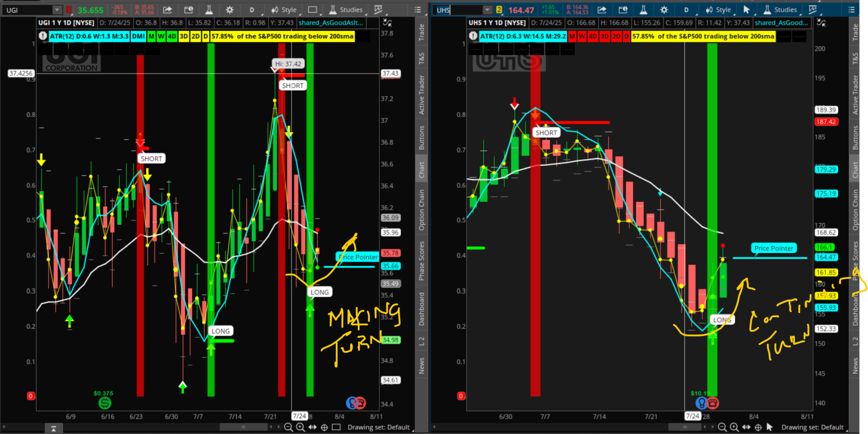868x434 pixels.
Task: Open UGI symbol dropdown arrow
Action: click(57, 10)
